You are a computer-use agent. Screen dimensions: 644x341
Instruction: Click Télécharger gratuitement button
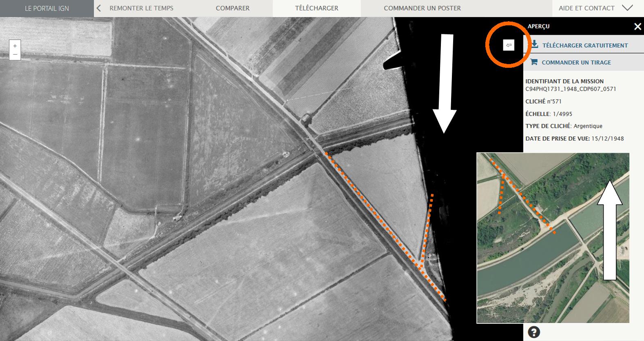point(584,45)
